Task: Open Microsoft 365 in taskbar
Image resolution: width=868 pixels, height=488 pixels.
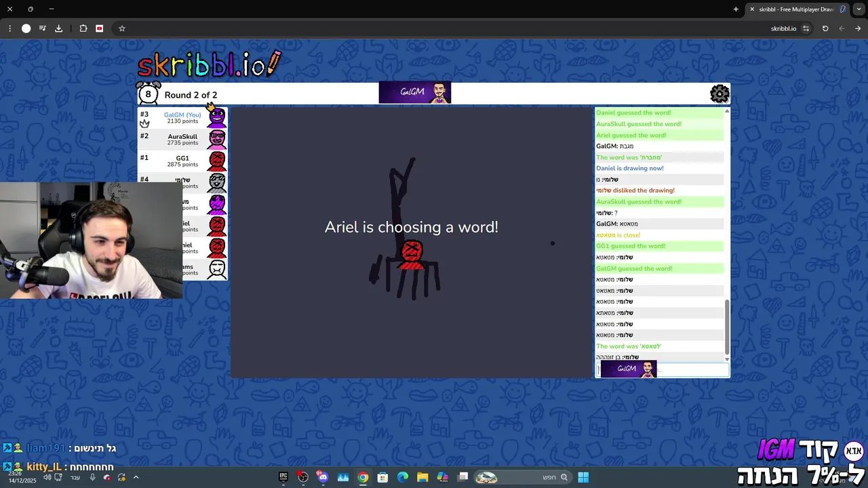Action: pyautogui.click(x=443, y=477)
